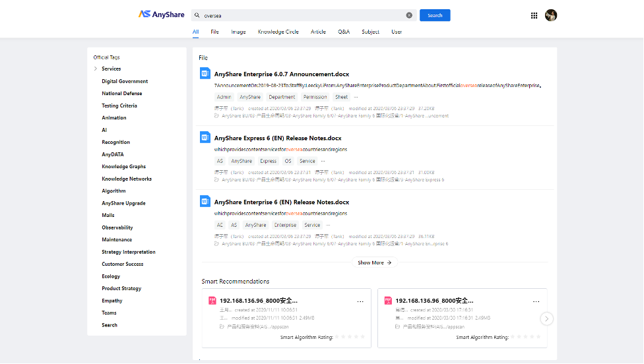Click PDF icon of second recommendation card
This screenshot has height=364, width=644.
pos(388,301)
